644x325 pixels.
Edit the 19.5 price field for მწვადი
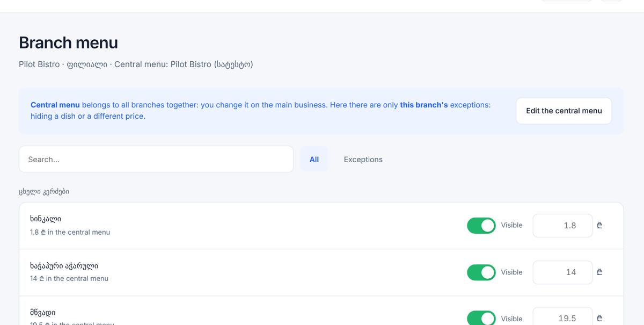point(562,317)
